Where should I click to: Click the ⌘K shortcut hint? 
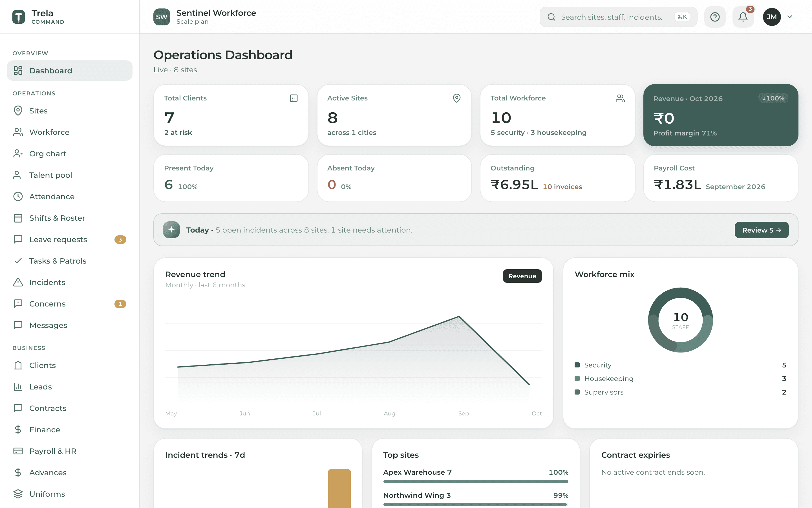point(682,17)
